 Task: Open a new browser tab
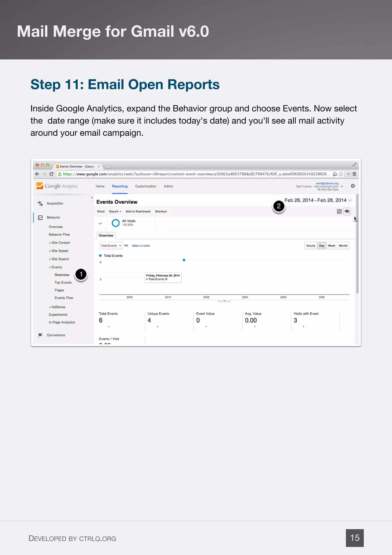(x=107, y=166)
